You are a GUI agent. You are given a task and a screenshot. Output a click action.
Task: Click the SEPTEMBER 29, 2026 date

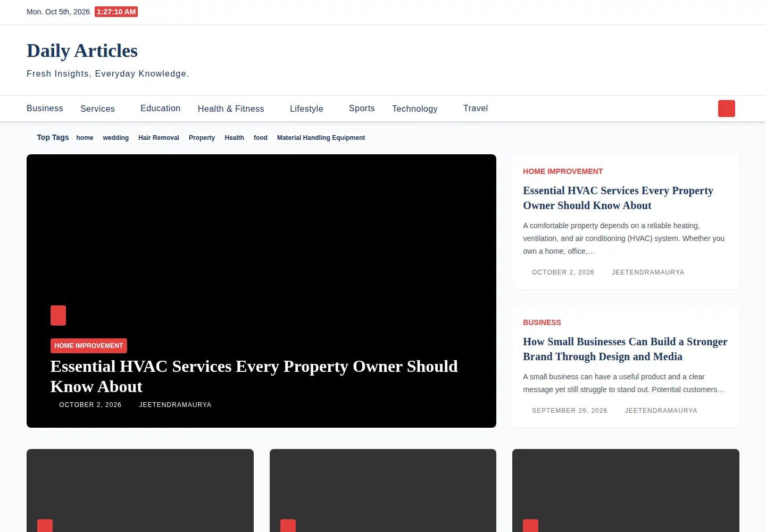click(x=569, y=411)
